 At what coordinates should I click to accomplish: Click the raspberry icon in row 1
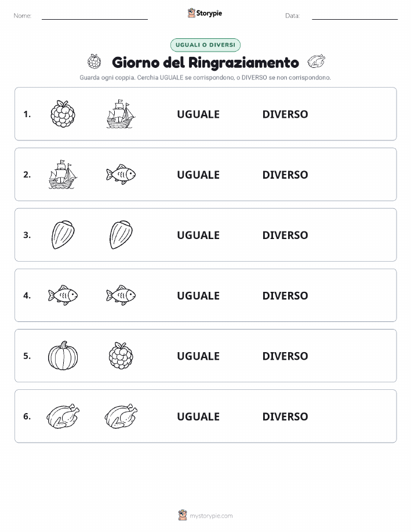tap(63, 114)
